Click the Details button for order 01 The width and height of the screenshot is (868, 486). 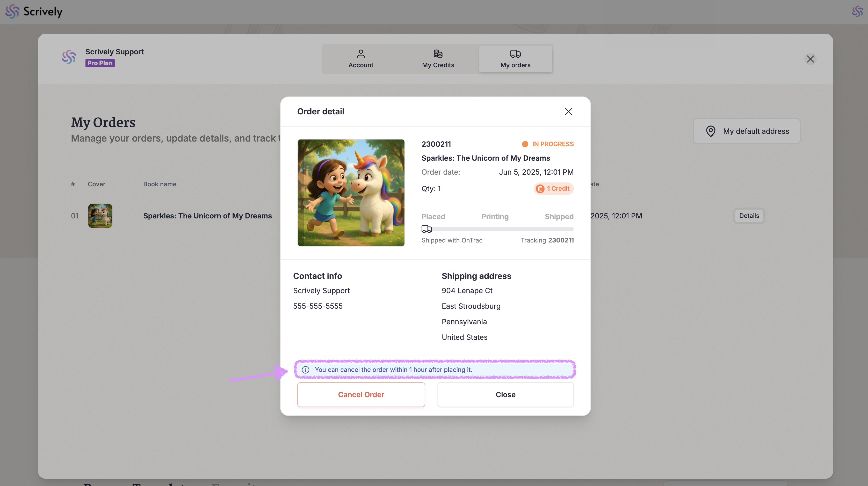(x=749, y=216)
